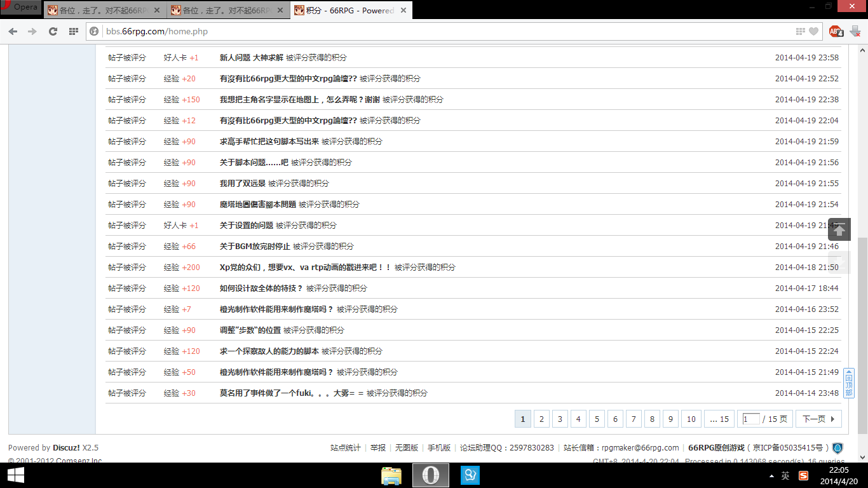Click the orange Sogou S tray icon
Viewport: 868px width, 488px height.
coord(803,475)
